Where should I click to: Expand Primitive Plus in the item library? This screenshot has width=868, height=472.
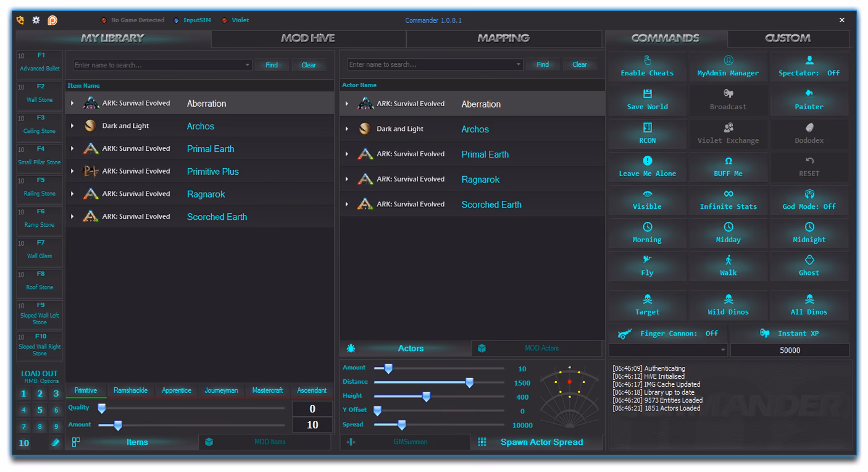(x=72, y=171)
